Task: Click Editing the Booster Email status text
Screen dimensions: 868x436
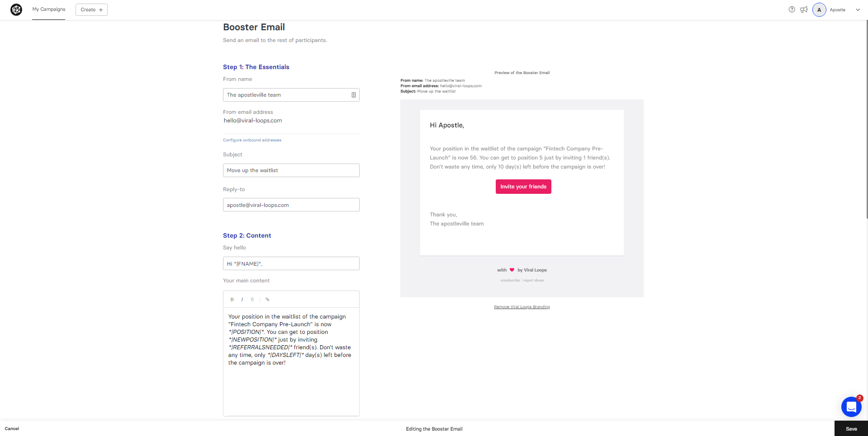Action: (x=434, y=429)
